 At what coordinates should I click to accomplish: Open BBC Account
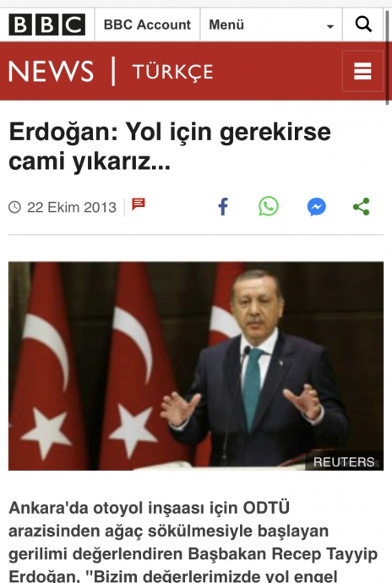click(x=147, y=25)
